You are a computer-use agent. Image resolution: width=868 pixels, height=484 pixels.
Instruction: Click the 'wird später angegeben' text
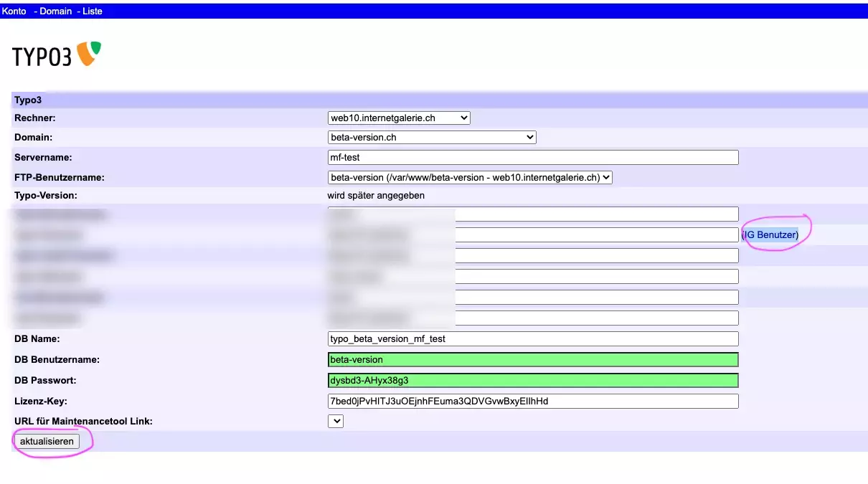pyautogui.click(x=377, y=196)
